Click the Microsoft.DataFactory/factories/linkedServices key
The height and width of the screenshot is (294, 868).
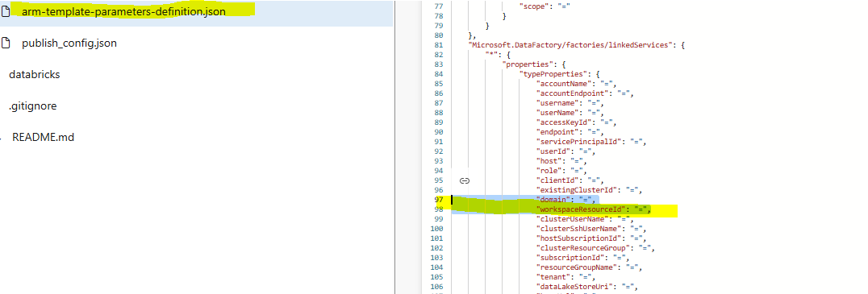(570, 45)
